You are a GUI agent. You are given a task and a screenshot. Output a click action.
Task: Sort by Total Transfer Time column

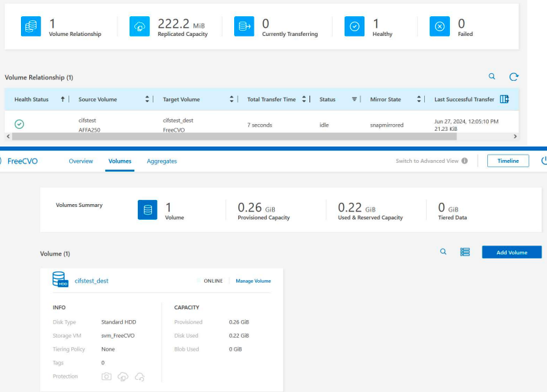(304, 99)
